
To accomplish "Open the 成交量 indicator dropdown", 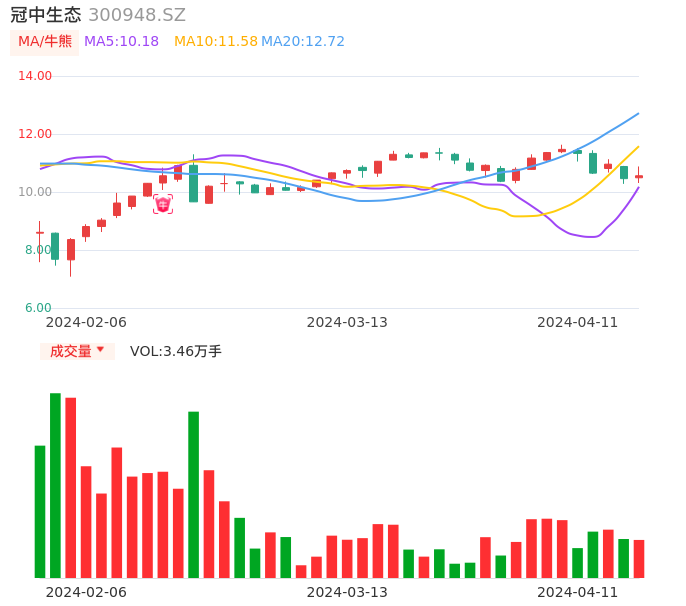I will tap(77, 351).
